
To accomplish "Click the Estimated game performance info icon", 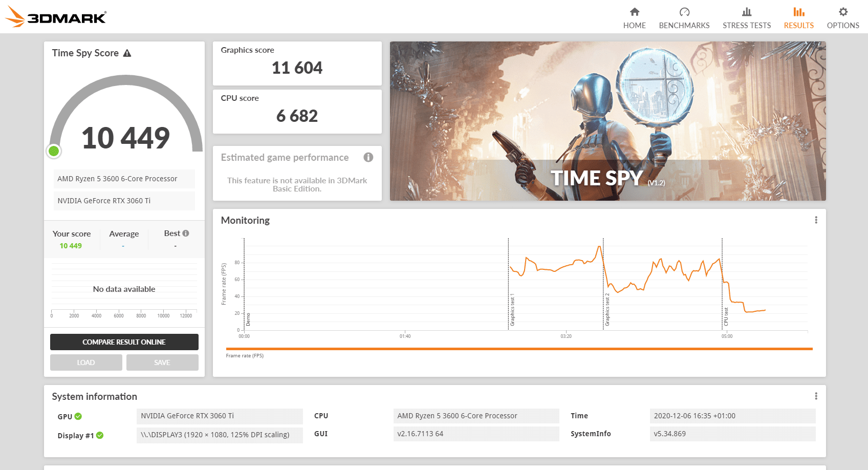I will (x=368, y=157).
